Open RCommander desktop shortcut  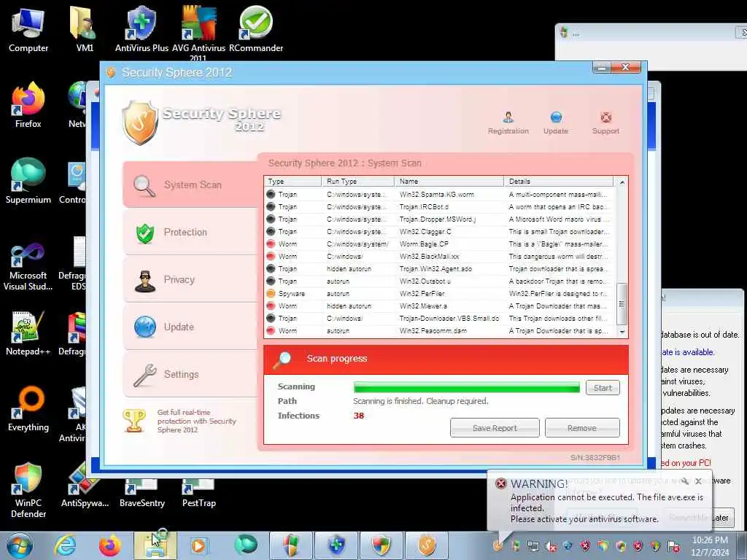256,29
